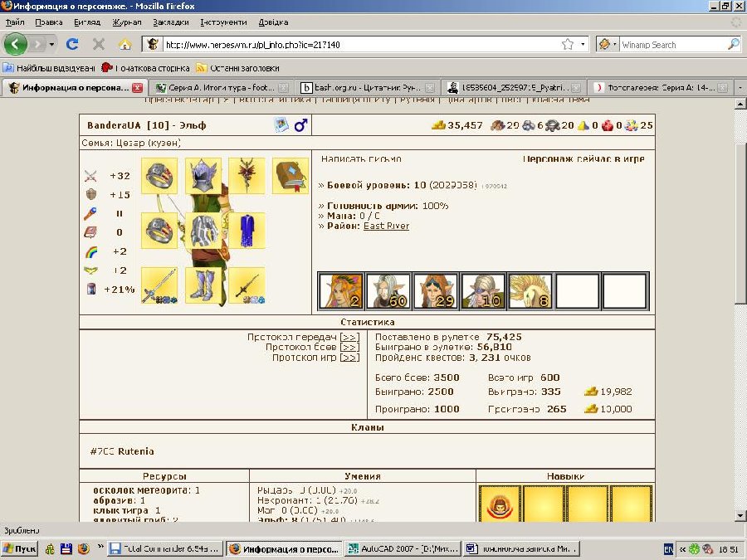This screenshot has height=560, width=747.
Task: Click the helmet equipment slot
Action: coord(203,176)
